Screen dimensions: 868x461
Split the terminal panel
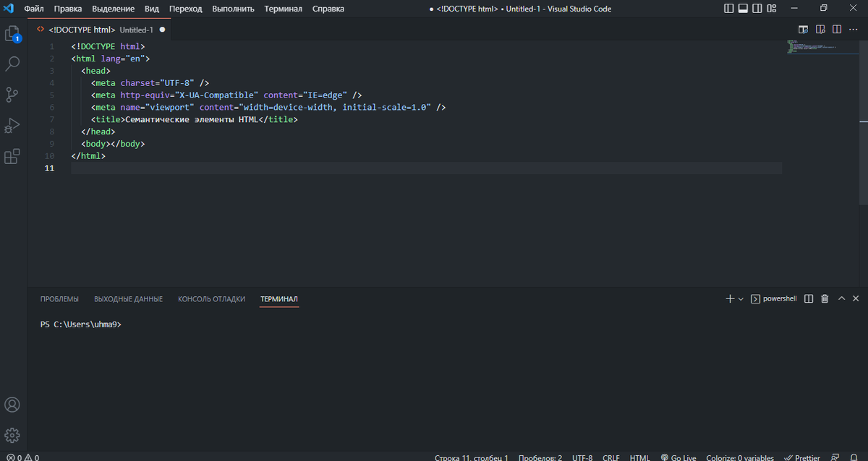click(x=809, y=298)
